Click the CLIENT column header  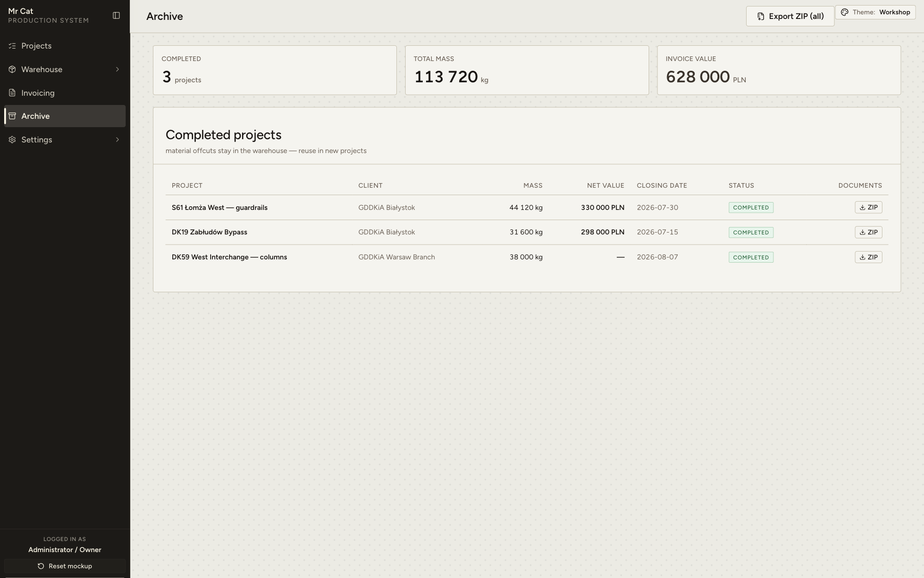click(x=371, y=185)
